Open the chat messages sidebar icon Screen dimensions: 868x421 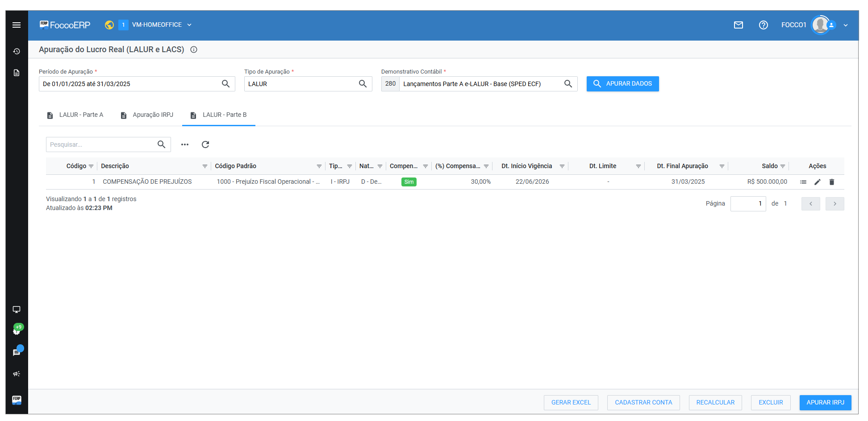[17, 352]
